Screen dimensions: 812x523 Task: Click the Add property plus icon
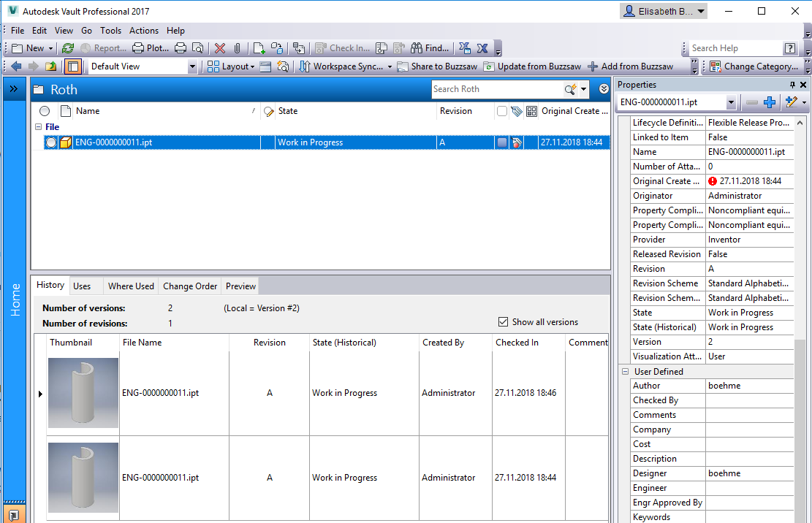[771, 102]
